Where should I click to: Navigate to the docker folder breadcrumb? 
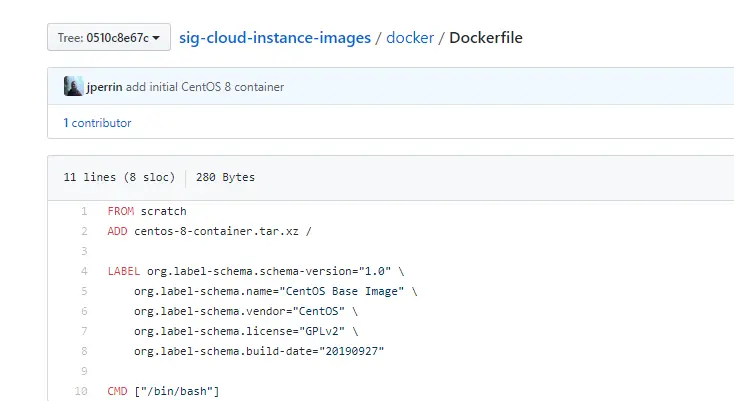point(410,38)
